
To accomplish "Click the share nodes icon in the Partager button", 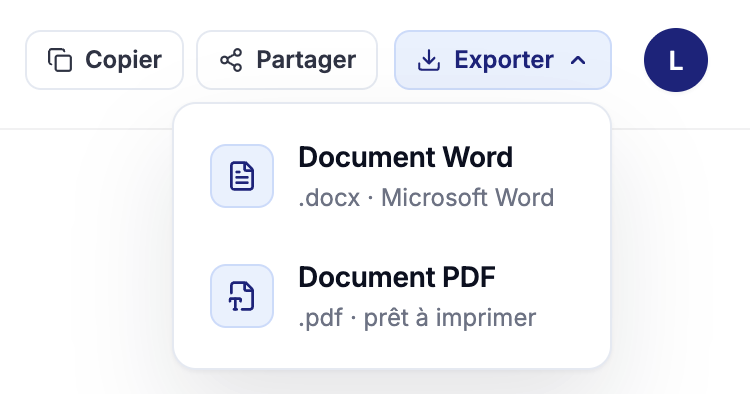I will [231, 60].
